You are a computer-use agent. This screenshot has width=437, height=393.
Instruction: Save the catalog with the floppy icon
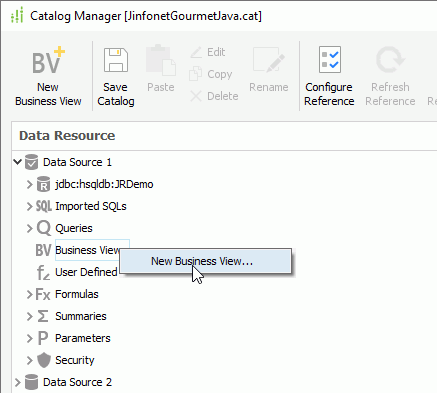pyautogui.click(x=116, y=60)
